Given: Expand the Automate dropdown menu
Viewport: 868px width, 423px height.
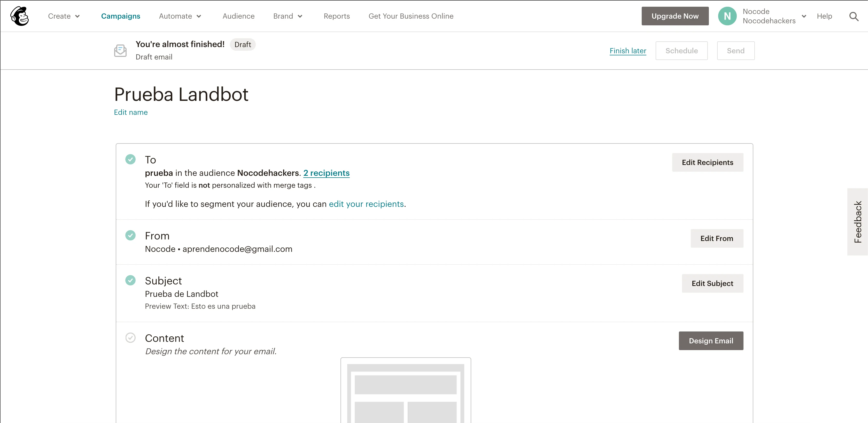Looking at the screenshot, I should pos(180,16).
